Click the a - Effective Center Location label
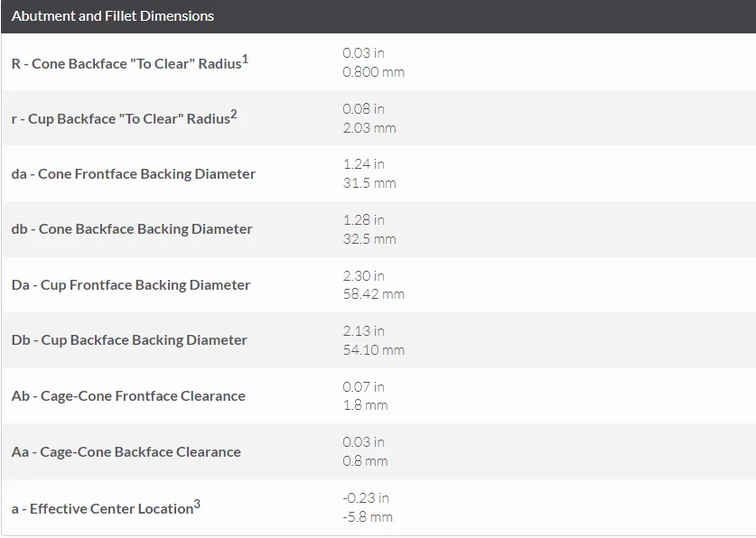The width and height of the screenshot is (756, 538). (102, 508)
